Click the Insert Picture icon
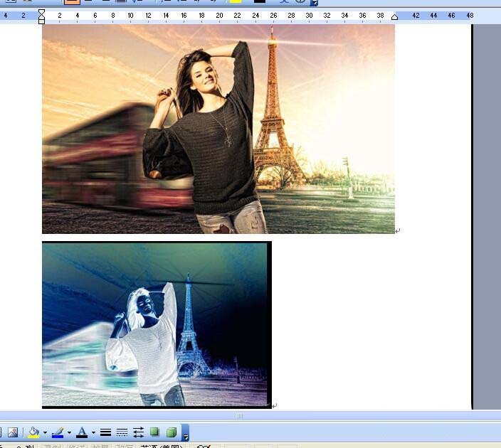501x448 pixels. coord(12,432)
